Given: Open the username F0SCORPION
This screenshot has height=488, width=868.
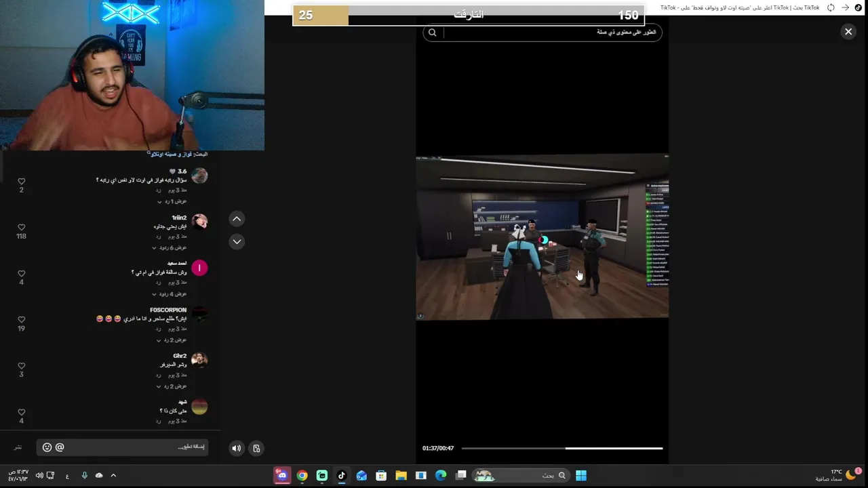Looking at the screenshot, I should click(168, 310).
